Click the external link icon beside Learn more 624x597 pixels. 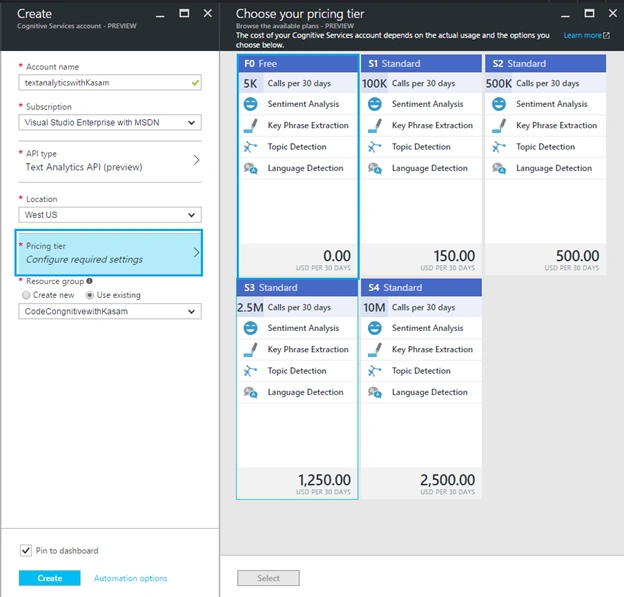(x=606, y=35)
